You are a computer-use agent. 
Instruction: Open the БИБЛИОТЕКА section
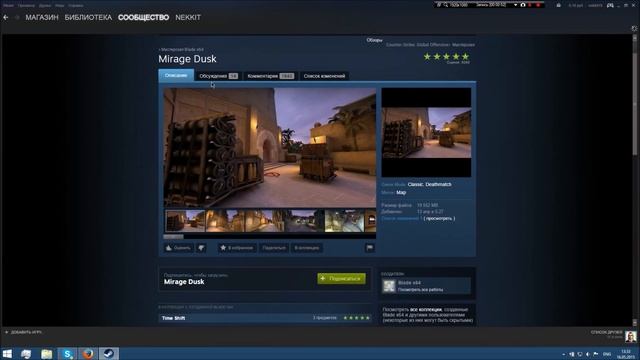pyautogui.click(x=88, y=18)
